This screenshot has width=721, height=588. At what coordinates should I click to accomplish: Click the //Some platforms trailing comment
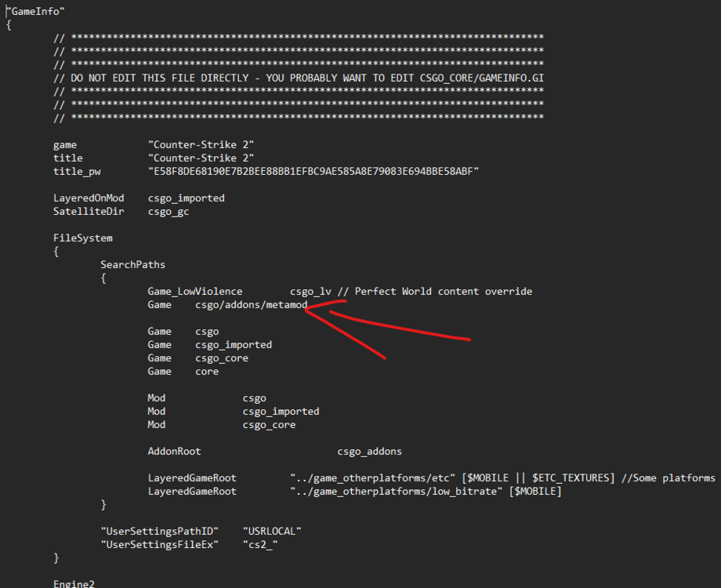[x=668, y=478]
